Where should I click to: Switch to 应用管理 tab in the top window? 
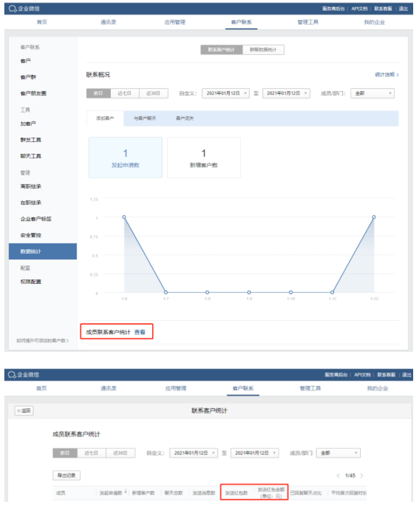(175, 22)
